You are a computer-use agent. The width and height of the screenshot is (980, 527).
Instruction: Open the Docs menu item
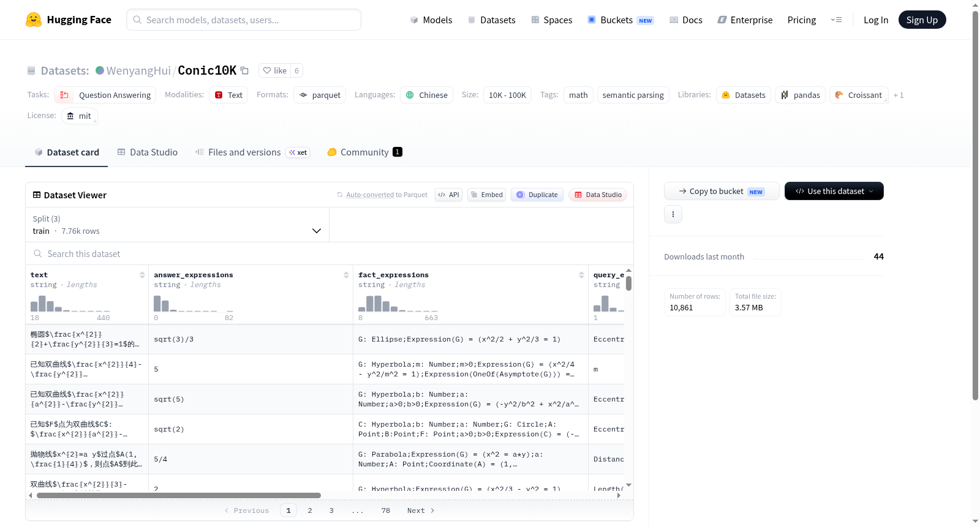pos(685,20)
